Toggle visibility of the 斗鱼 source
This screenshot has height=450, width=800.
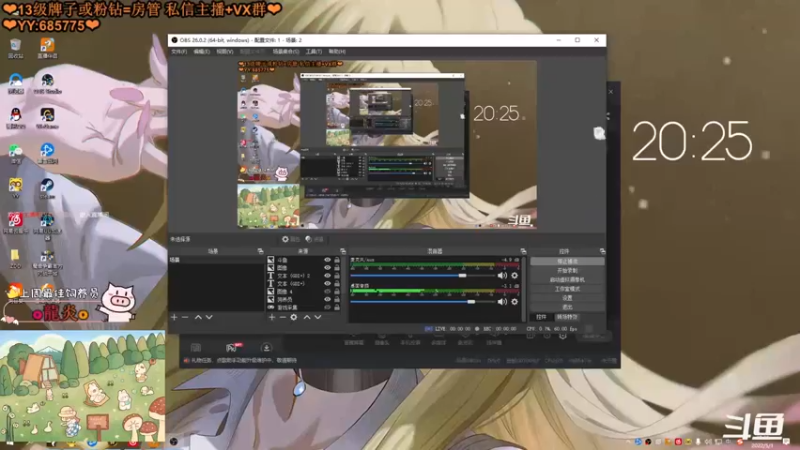[x=328, y=260]
